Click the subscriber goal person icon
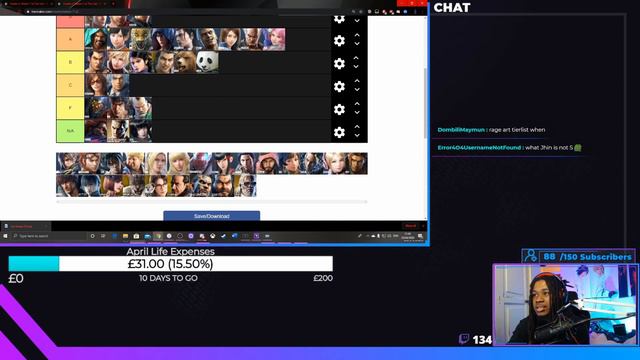The width and height of the screenshot is (640, 360). click(531, 256)
